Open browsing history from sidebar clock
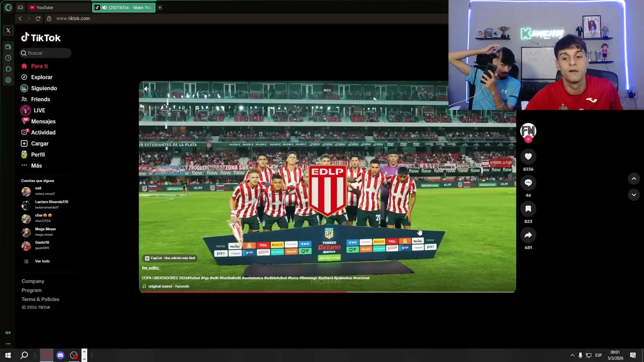644x362 pixels. click(x=8, y=58)
